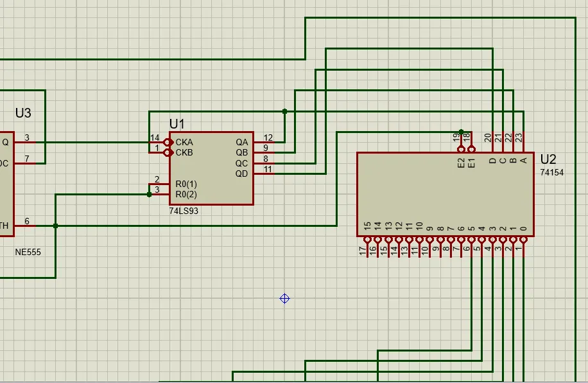The image size is (588, 383).
Task: Click pin number 7 on the NE555
Action: pos(27,159)
